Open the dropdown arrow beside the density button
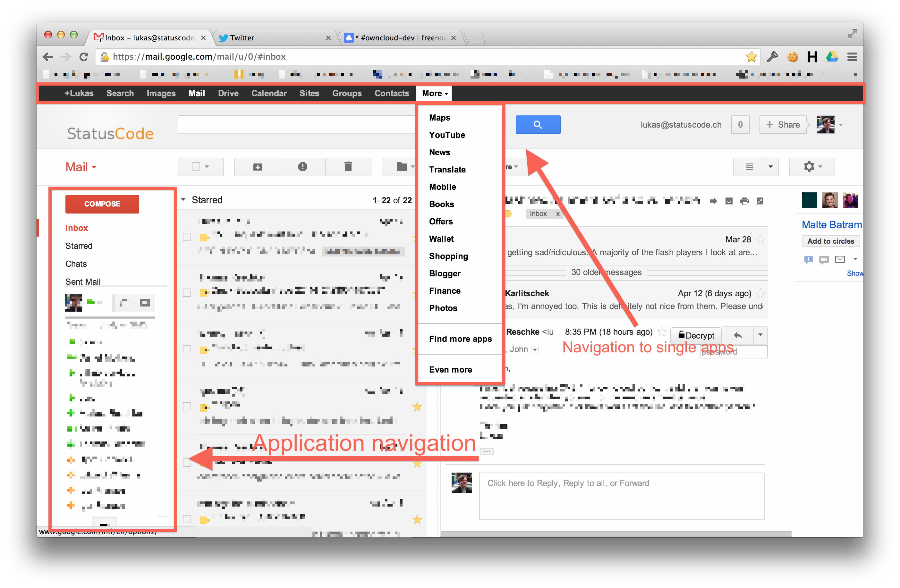The image size is (900, 588). pyautogui.click(x=771, y=167)
